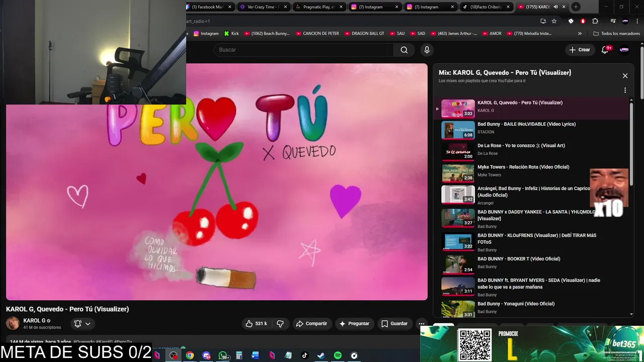Launch Calculator from the taskbar
This screenshot has width=644, height=362.
pyautogui.click(x=239, y=355)
